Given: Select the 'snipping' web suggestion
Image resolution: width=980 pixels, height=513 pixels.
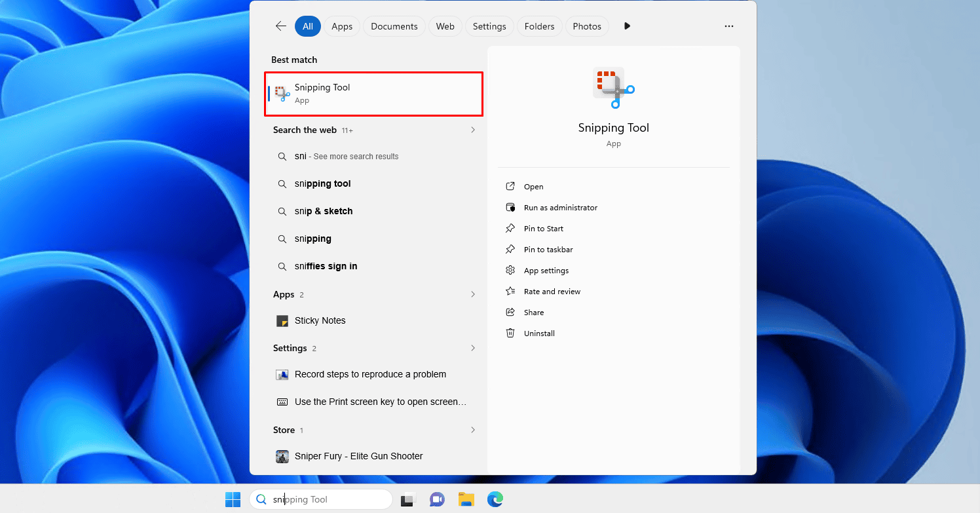Looking at the screenshot, I should tap(373, 239).
